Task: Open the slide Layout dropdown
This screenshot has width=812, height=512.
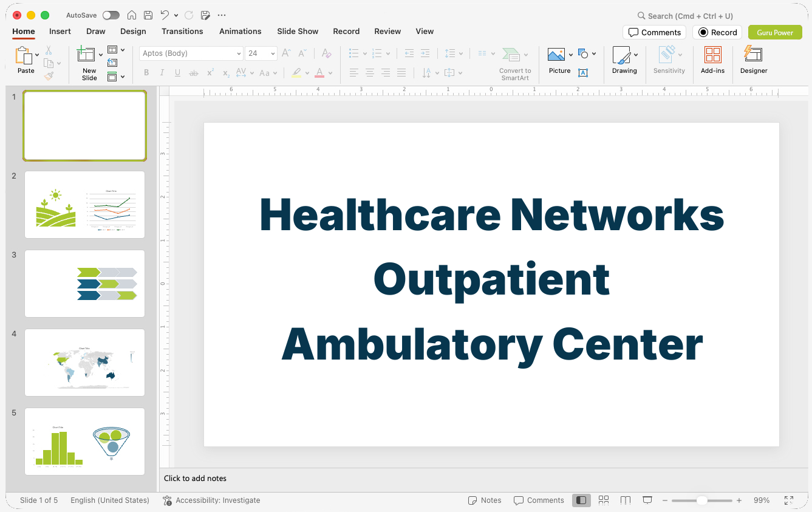Action: (116, 50)
